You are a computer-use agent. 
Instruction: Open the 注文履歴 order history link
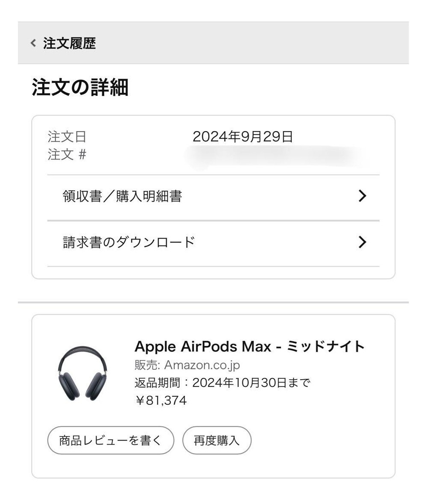point(69,43)
